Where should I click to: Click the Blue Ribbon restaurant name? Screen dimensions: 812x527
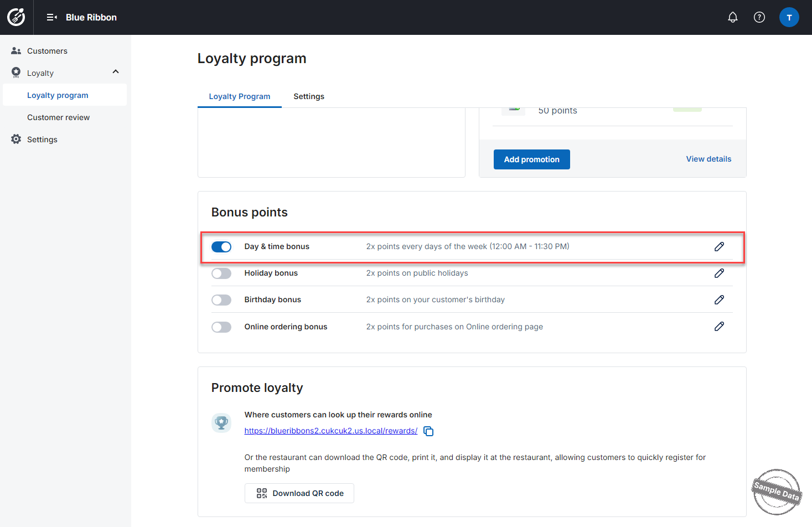91,17
